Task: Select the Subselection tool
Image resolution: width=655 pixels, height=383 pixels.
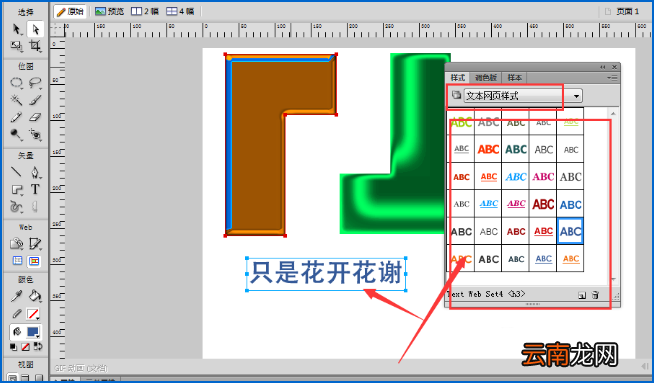Action: pyautogui.click(x=35, y=29)
